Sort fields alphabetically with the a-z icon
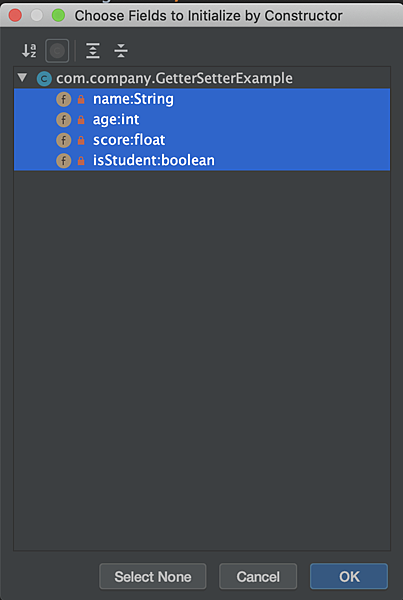Viewport: 403px width, 600px height. 29,51
